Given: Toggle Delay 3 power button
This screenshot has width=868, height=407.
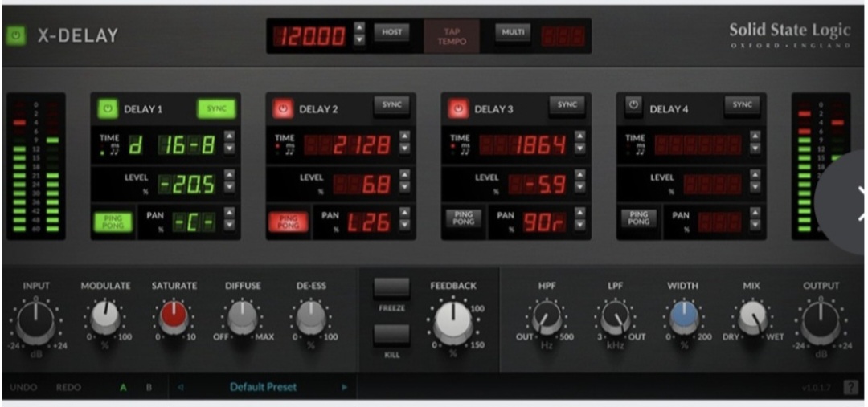Looking at the screenshot, I should point(458,109).
